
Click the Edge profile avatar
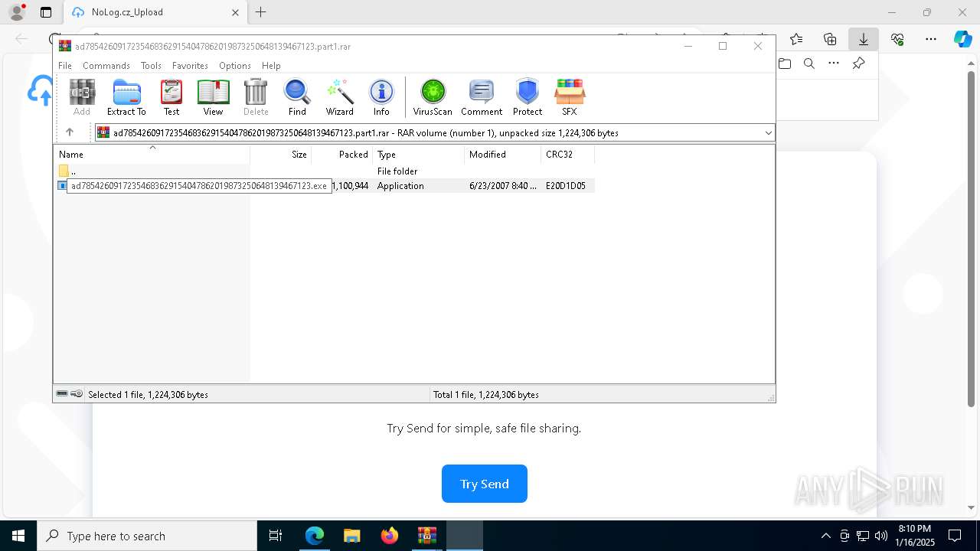(16, 12)
